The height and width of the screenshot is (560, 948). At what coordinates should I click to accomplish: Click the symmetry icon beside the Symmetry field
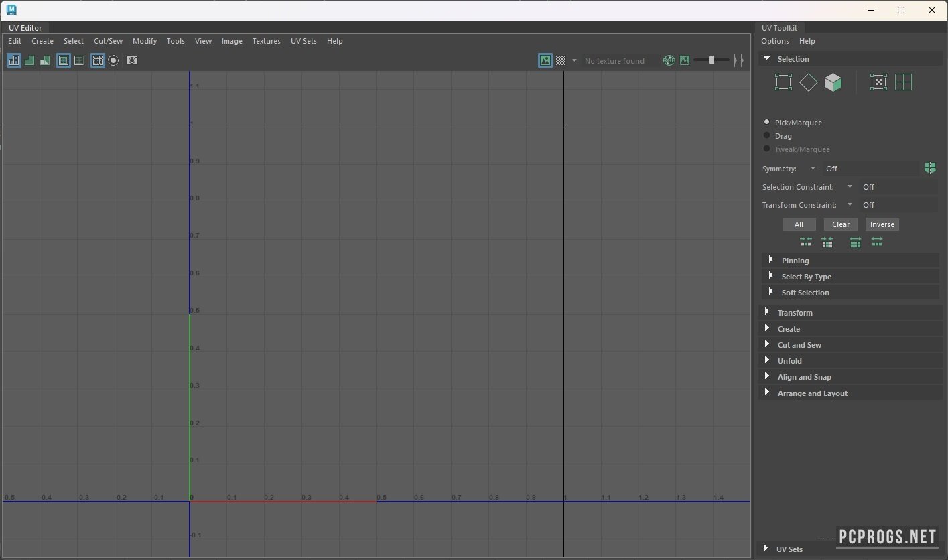coord(929,168)
